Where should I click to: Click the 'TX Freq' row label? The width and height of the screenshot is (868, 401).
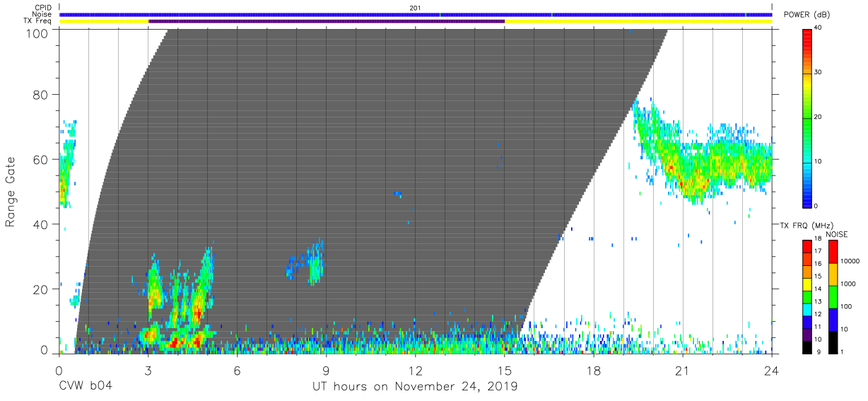click(38, 21)
